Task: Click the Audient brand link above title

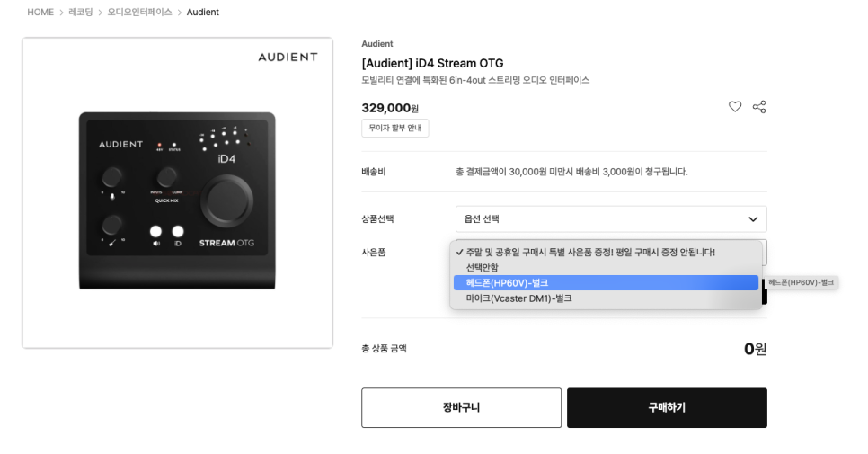Action: tap(377, 44)
